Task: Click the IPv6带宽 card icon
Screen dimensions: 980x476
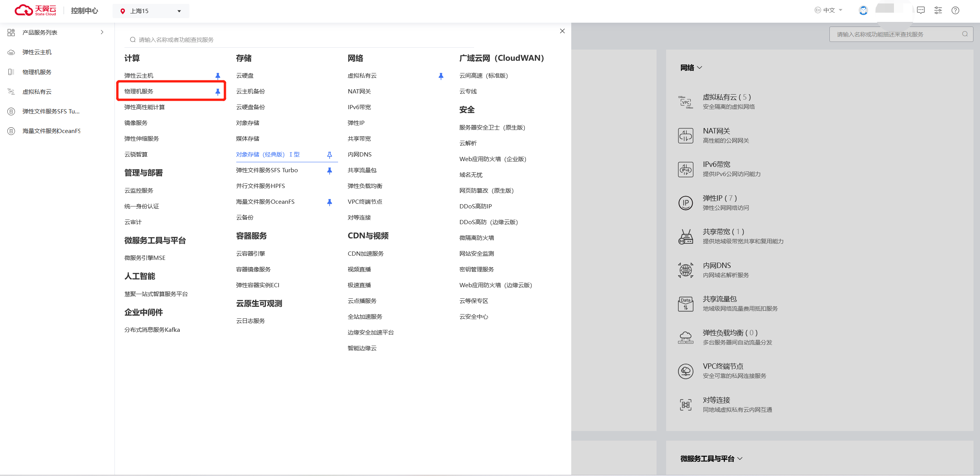Action: pyautogui.click(x=686, y=170)
